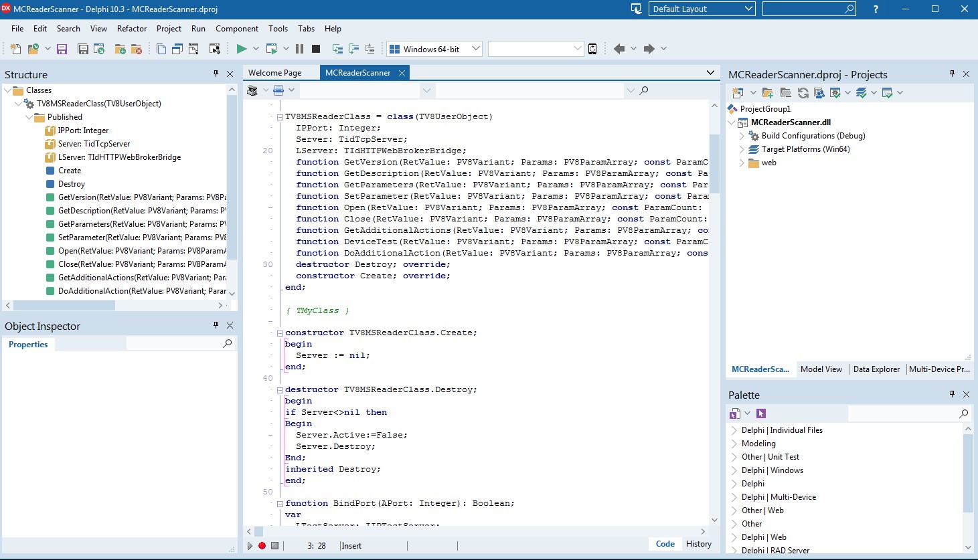This screenshot has height=560, width=978.
Task: Click the Stop program square icon
Action: (316, 49)
